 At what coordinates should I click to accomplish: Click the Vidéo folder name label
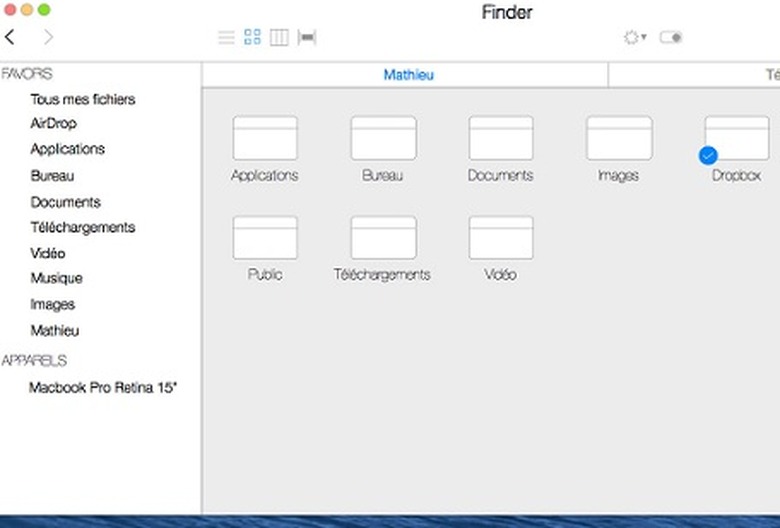tap(500, 274)
